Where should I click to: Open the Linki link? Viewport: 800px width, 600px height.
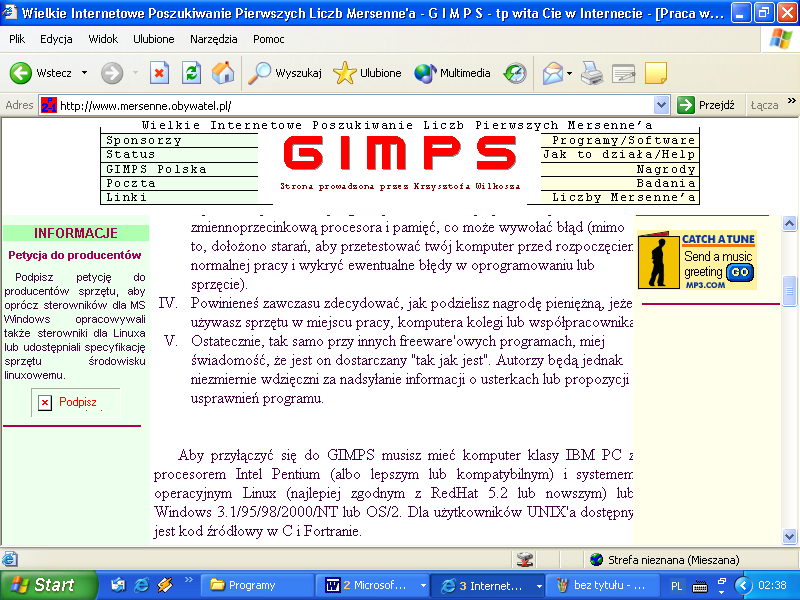coord(126,197)
